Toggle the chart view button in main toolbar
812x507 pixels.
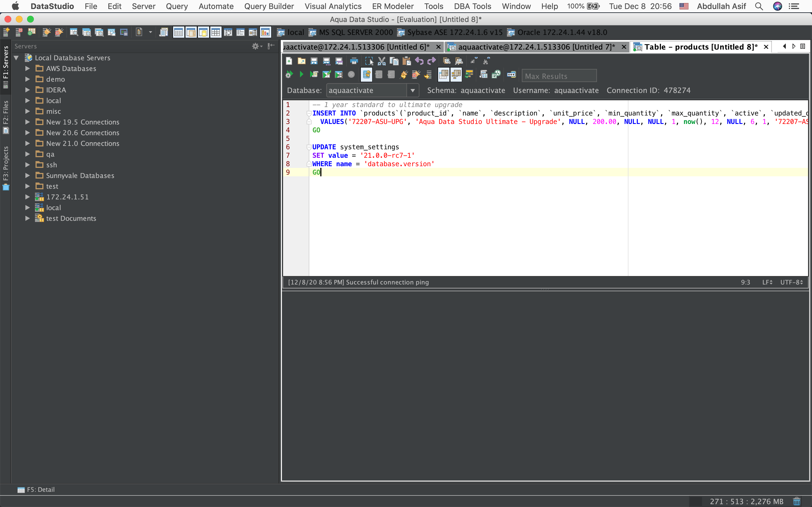click(x=265, y=32)
